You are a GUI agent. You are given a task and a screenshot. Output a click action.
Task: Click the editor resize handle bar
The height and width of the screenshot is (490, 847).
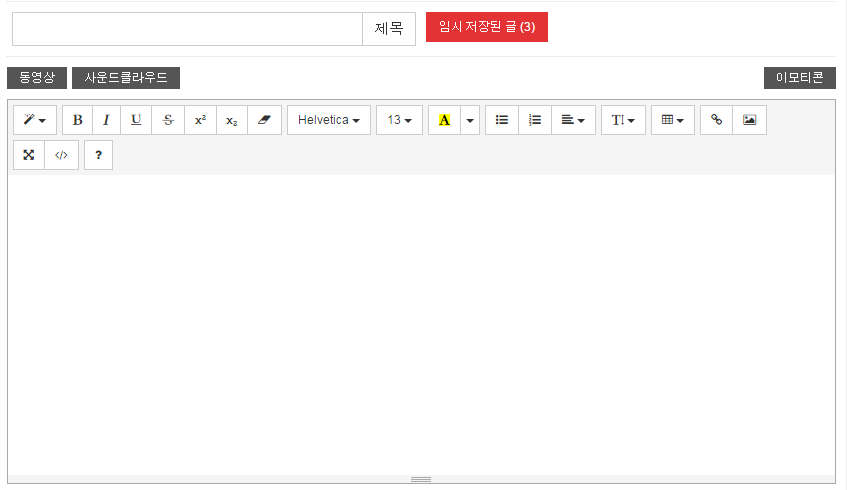tap(421, 479)
